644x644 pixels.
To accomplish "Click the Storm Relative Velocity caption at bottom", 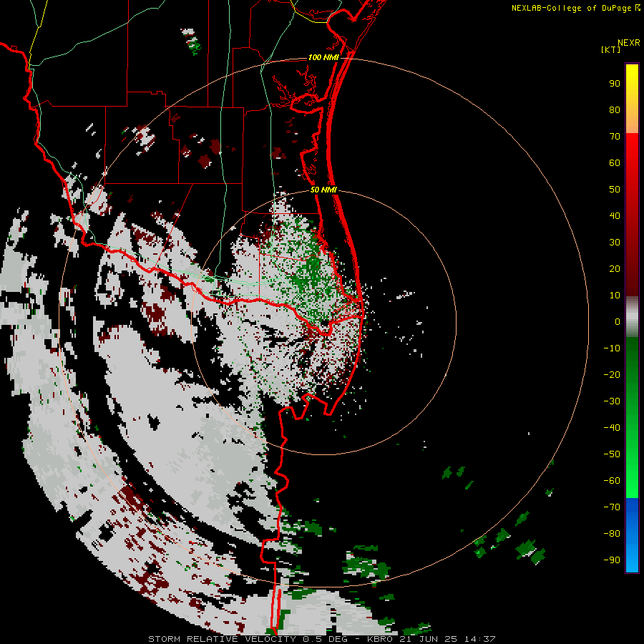I will [x=321, y=639].
